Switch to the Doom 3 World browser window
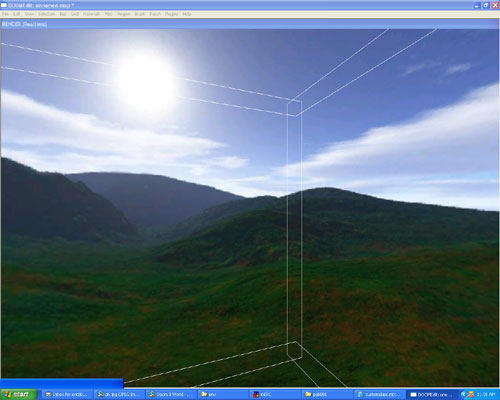Screen dimensions: 500x400 point(171,395)
